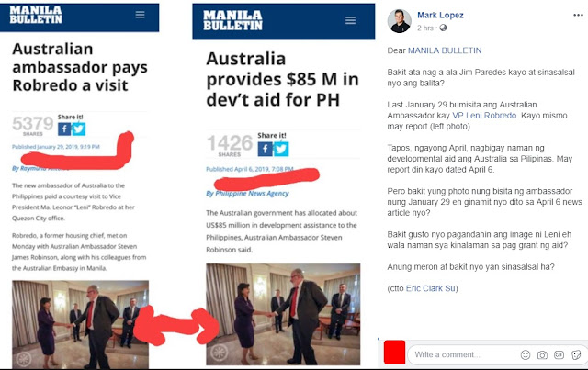Attach a photo using camera icon
This screenshot has width=588, height=370.
tap(542, 354)
